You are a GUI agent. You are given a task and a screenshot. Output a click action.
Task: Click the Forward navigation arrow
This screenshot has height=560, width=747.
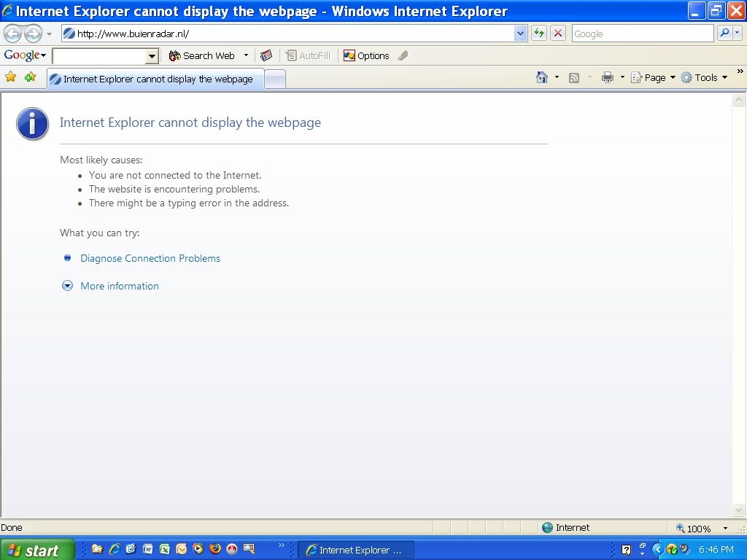coord(33,34)
